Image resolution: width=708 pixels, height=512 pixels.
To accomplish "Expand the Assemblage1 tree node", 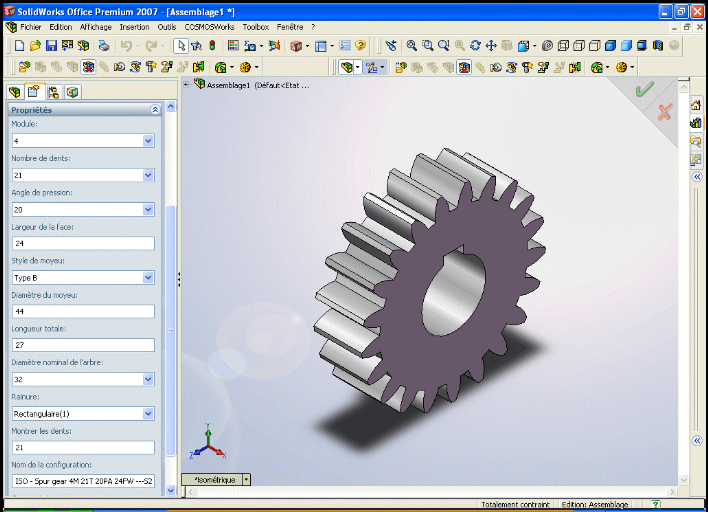I will coord(187,85).
